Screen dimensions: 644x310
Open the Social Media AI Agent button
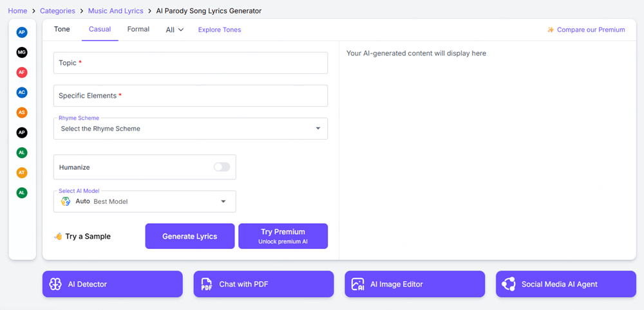point(566,284)
